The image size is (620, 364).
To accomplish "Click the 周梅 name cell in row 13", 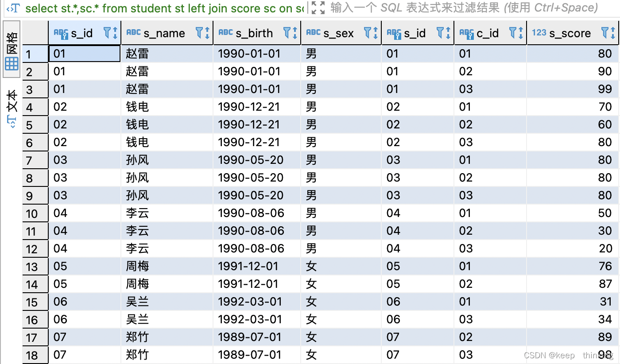I will pos(167,266).
